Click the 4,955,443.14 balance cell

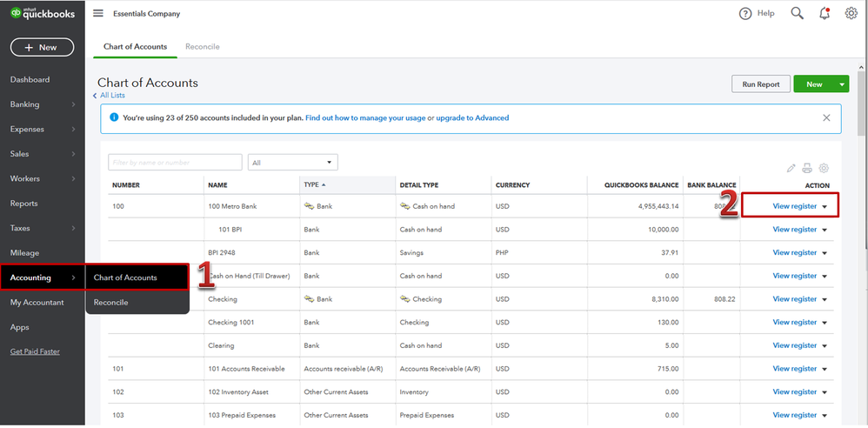658,206
